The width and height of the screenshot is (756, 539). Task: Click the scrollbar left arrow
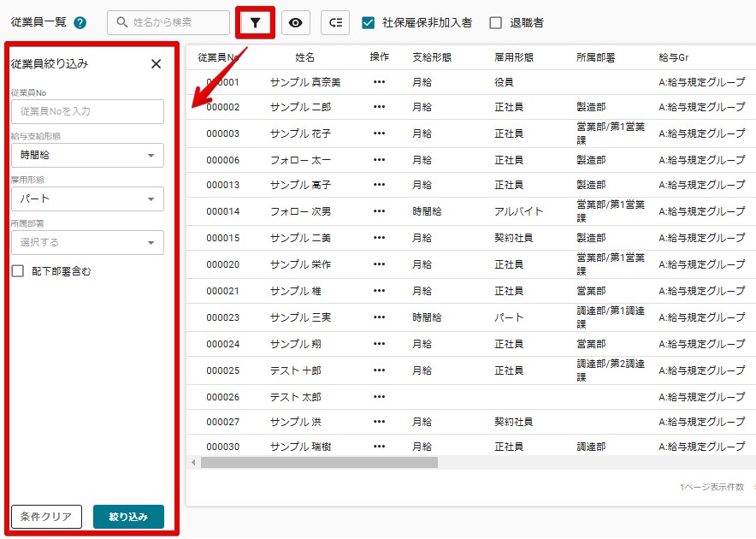coord(193,462)
